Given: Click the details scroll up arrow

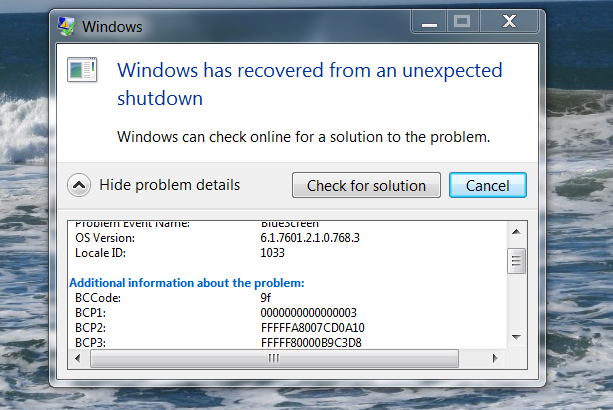Looking at the screenshot, I should [516, 232].
